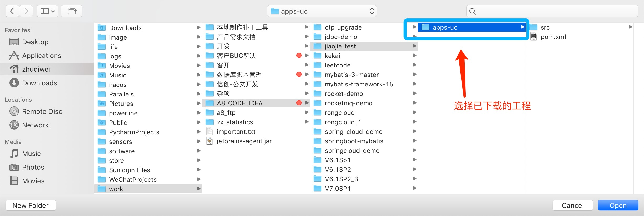Screen dimensions: 644x216
Task: Select the A8_CODE_IDEA folder
Action: (x=240, y=103)
